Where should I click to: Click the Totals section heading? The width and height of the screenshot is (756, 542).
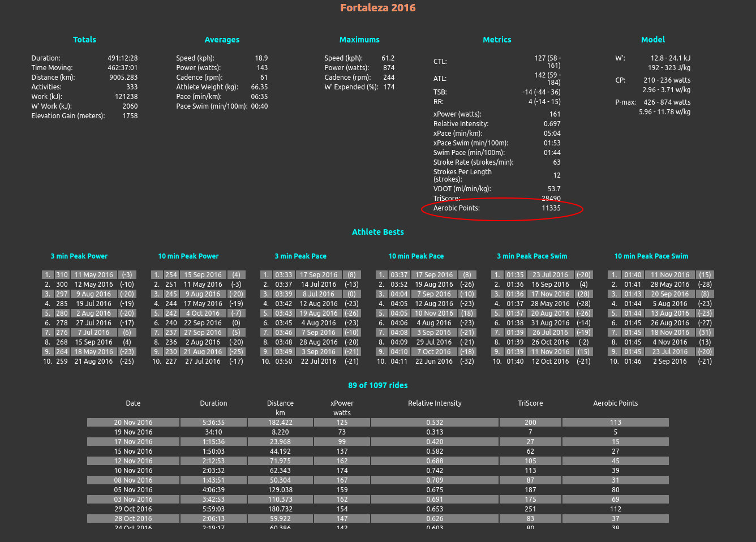(84, 40)
